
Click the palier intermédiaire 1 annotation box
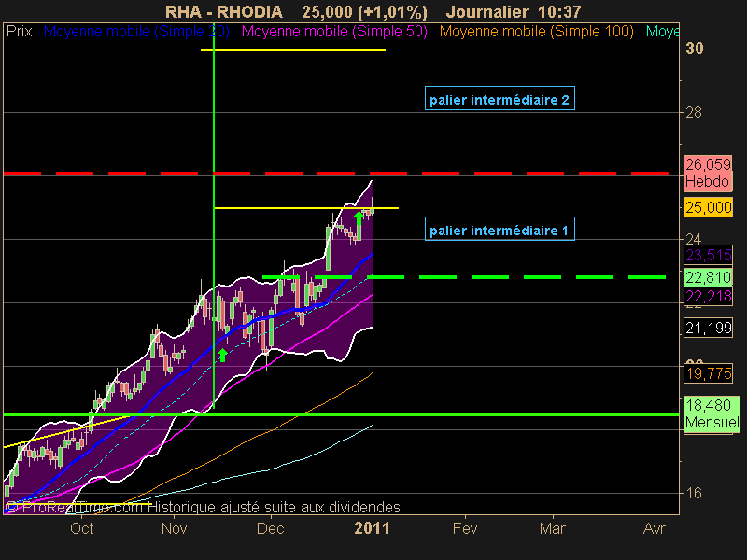(500, 229)
